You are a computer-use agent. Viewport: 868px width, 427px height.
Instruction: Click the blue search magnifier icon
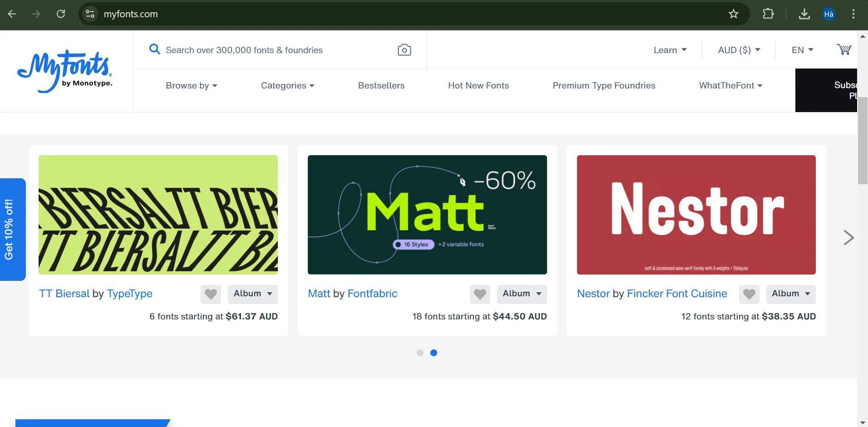click(155, 49)
